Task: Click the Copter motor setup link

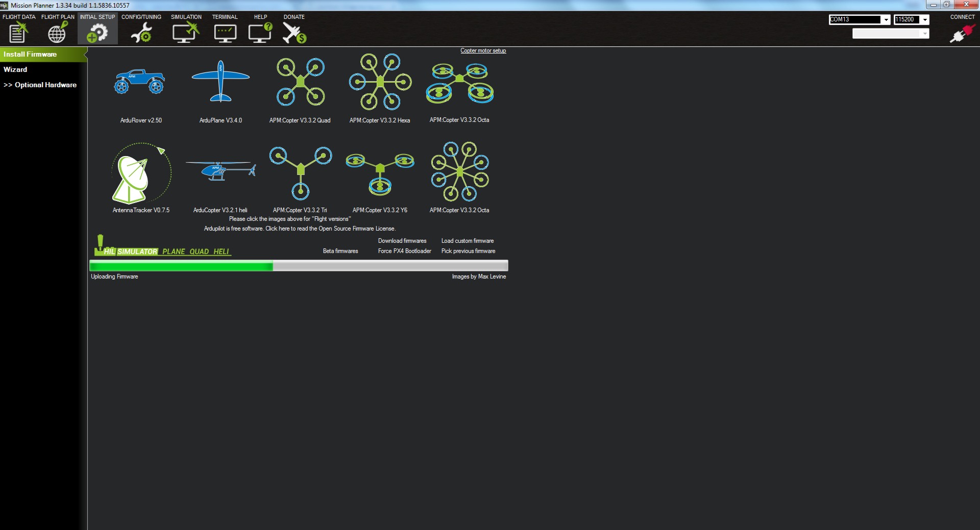Action: click(x=483, y=51)
